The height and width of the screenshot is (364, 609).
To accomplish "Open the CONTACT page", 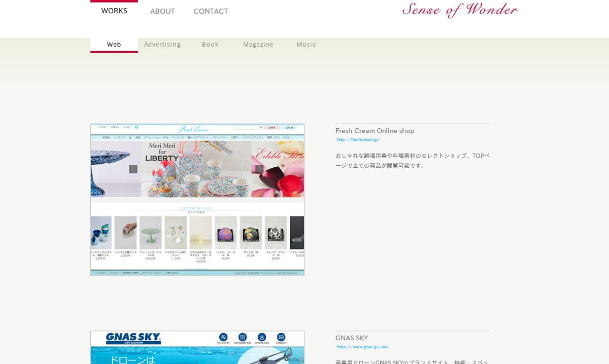I will tap(211, 11).
